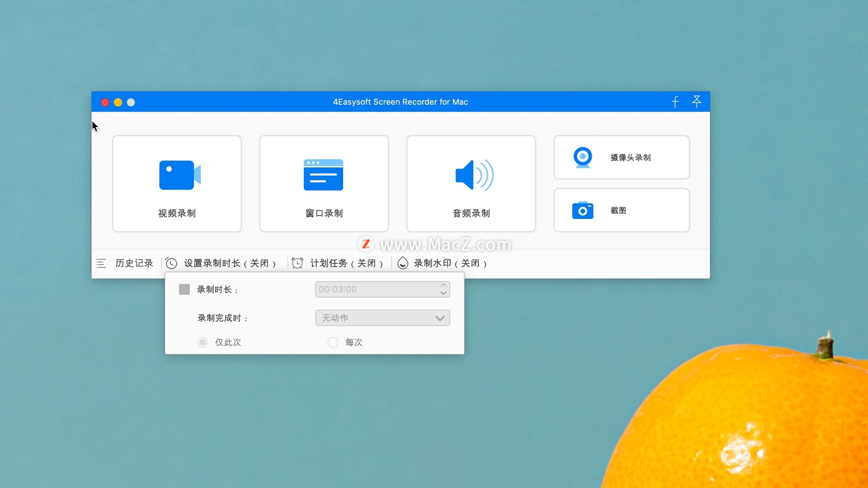Click the camera icon next to 截图

pyautogui.click(x=582, y=210)
